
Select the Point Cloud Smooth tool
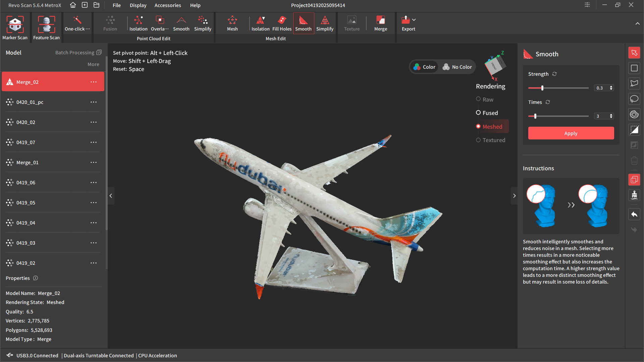point(181,23)
